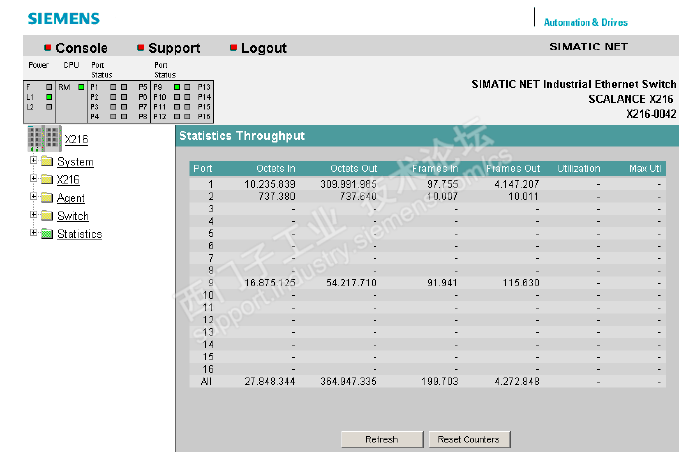The height and width of the screenshot is (460, 686).
Task: Click the green Statistics folder icon
Action: (47, 234)
